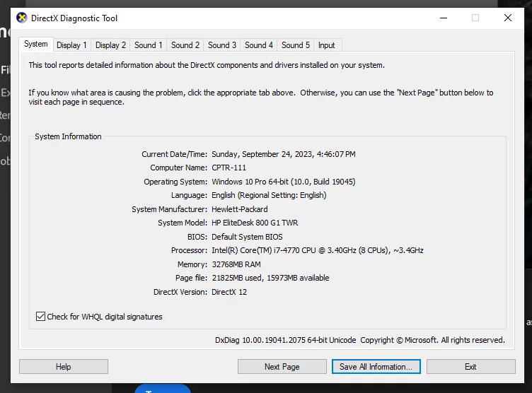
Task: Click the DirectX 12 version value
Action: coord(229,292)
